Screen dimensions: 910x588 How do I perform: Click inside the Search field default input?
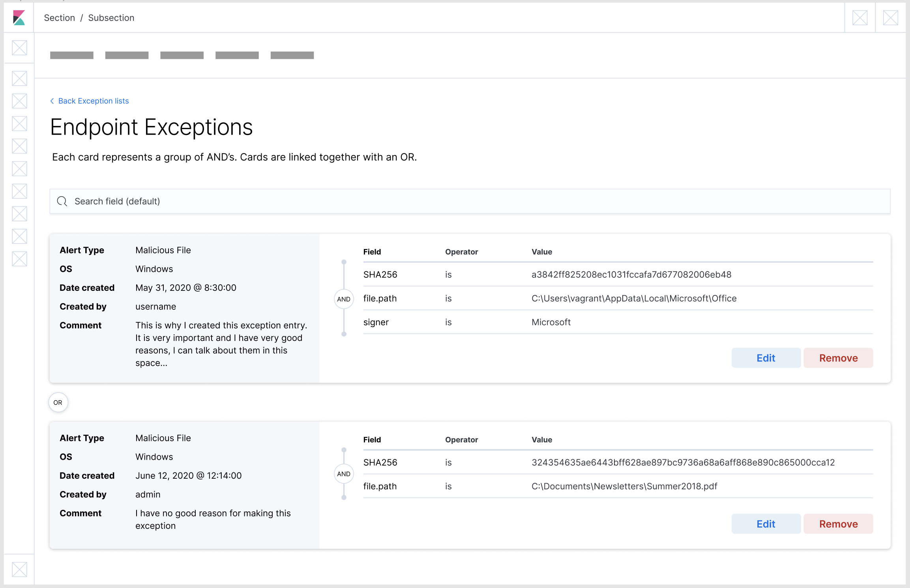[276, 201]
